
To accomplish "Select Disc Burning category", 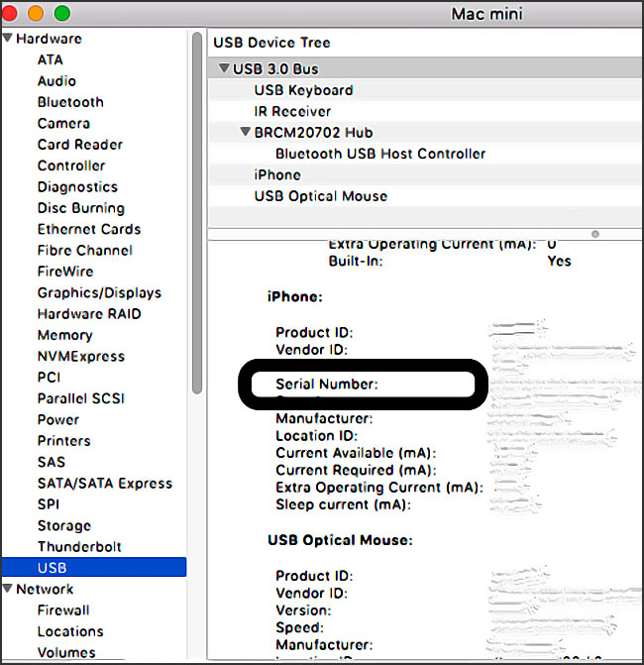I will [81, 208].
